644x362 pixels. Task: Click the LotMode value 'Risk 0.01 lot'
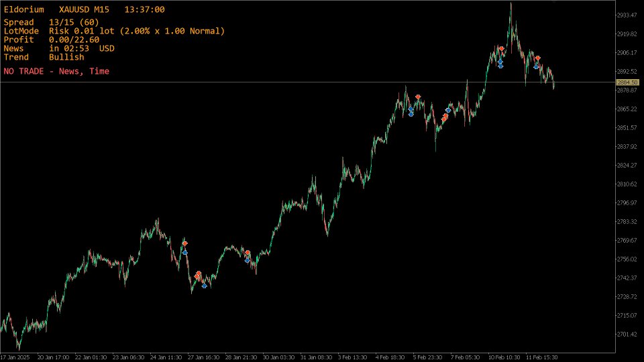(82, 31)
